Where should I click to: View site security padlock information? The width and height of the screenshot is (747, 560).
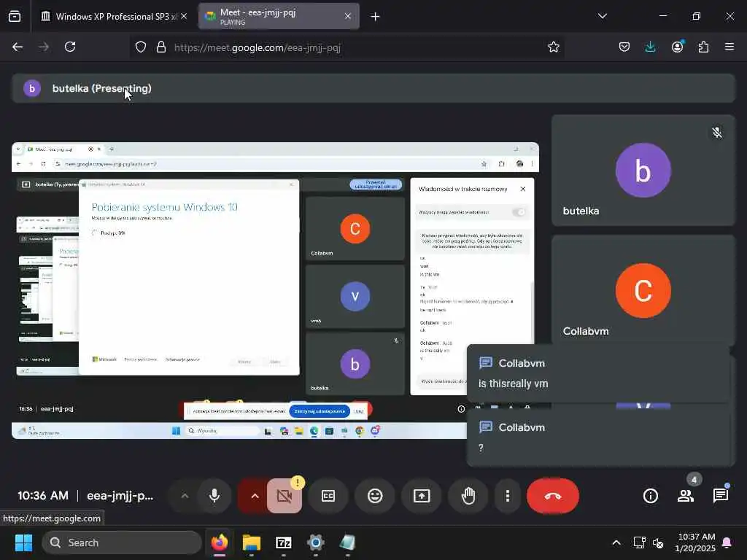coord(161,47)
